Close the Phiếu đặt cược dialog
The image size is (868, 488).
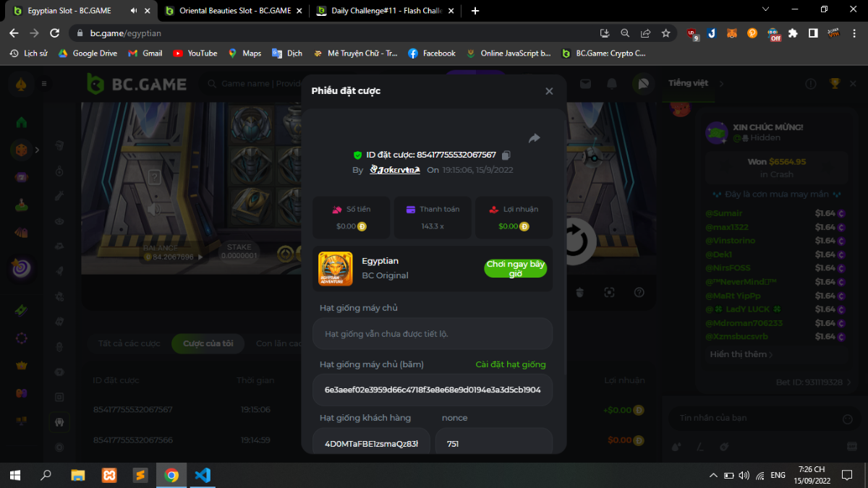coord(549,91)
